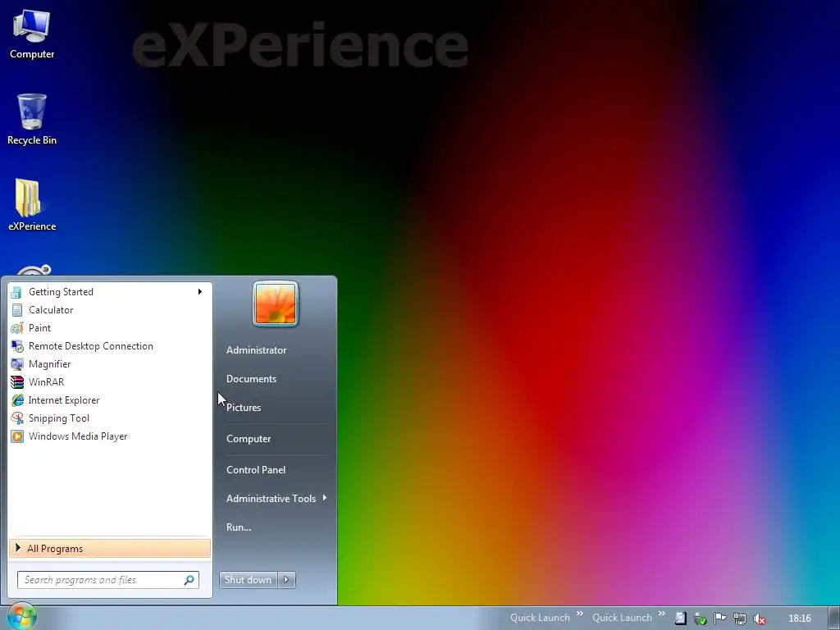This screenshot has width=840, height=630.
Task: Click the muted volume speaker icon
Action: coord(759,619)
